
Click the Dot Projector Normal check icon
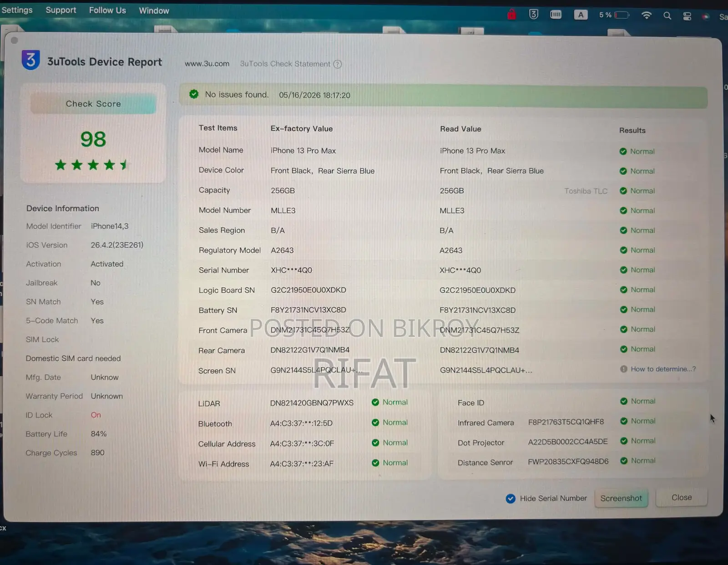pyautogui.click(x=624, y=441)
